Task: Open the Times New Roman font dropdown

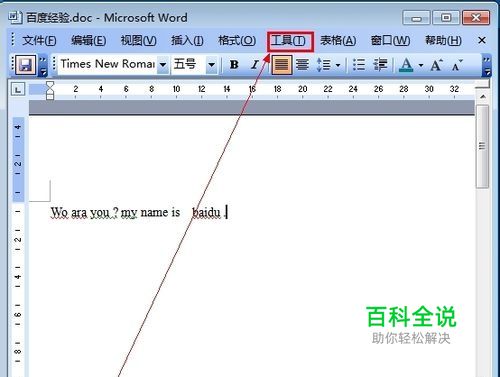Action: coord(163,64)
